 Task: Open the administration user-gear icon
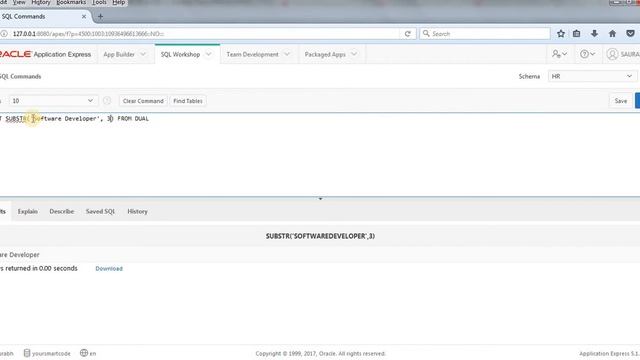pos(559,54)
